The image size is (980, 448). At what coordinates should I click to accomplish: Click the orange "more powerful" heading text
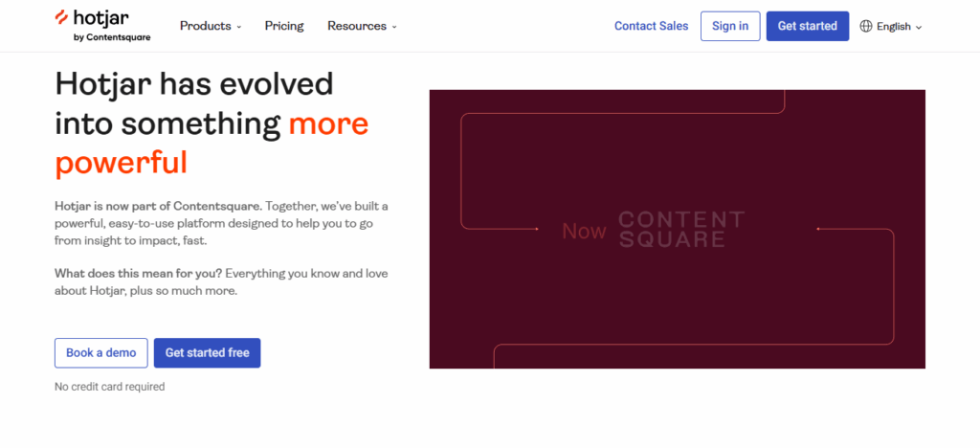tap(211, 144)
